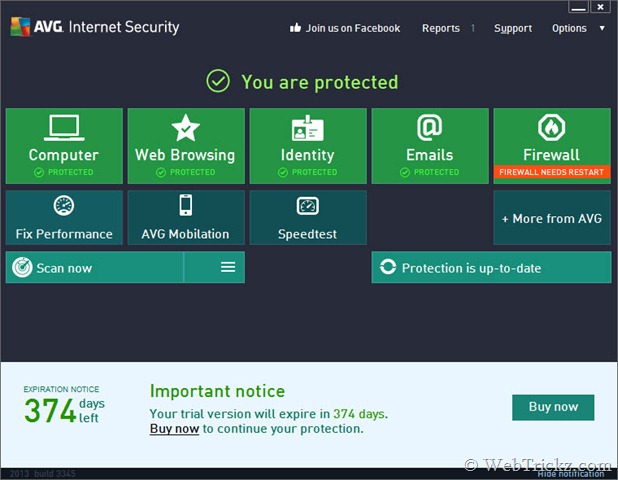Click Firewall Needs Restart warning banner
618x480 pixels.
coord(551,172)
